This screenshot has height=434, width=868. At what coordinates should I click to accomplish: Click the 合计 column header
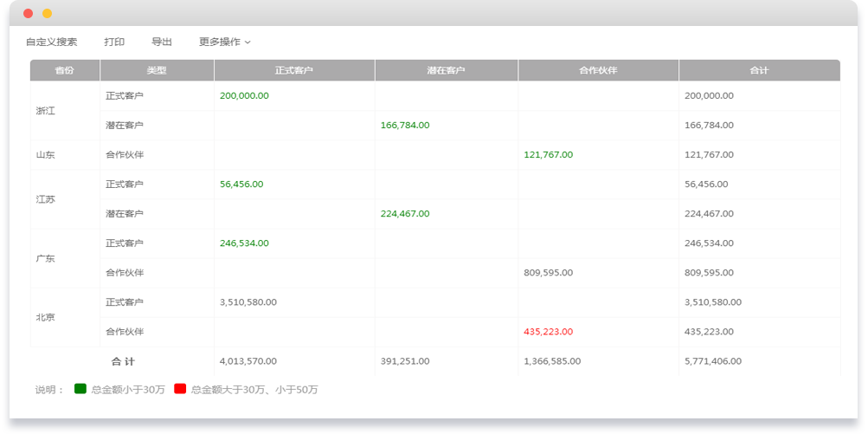click(x=759, y=70)
